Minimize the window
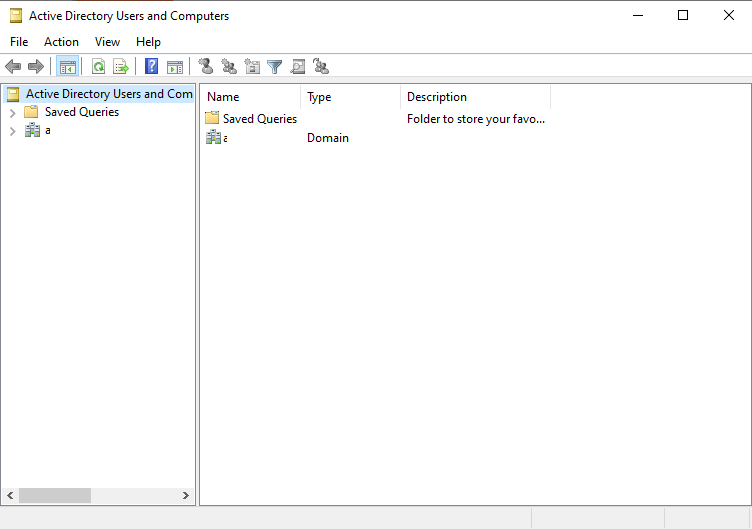The height and width of the screenshot is (529, 752). click(638, 15)
